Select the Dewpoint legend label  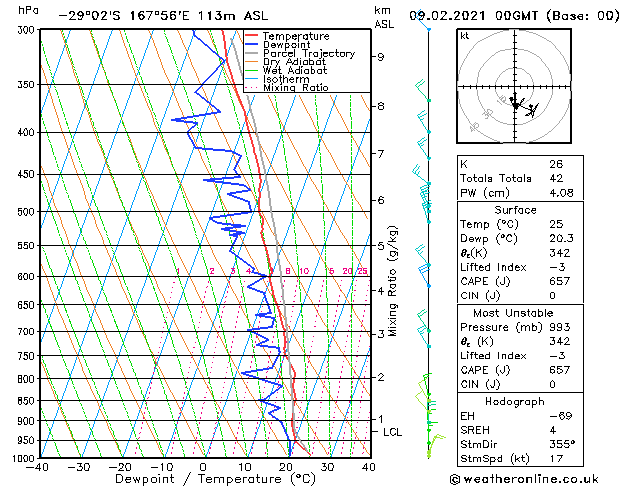286,45
